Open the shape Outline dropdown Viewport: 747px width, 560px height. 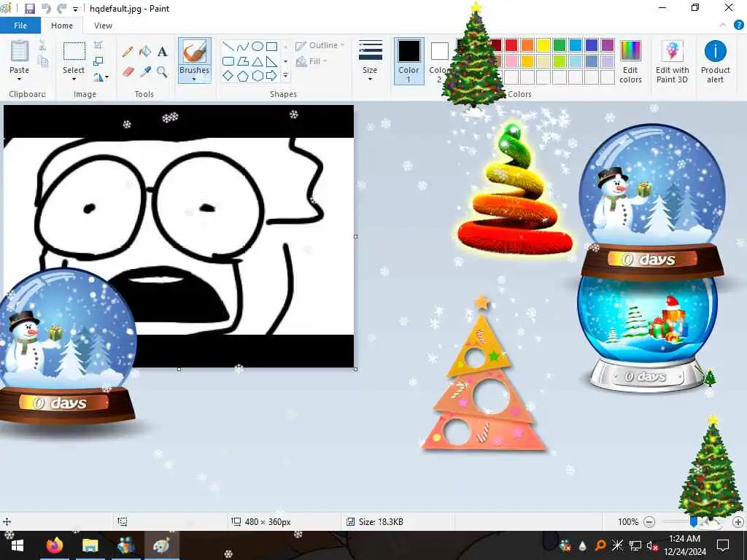[320, 46]
